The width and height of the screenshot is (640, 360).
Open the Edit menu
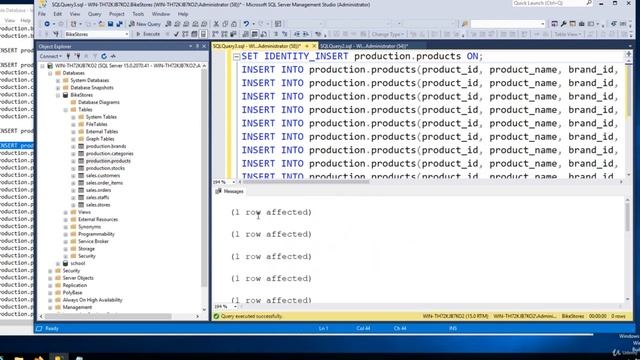click(58, 14)
